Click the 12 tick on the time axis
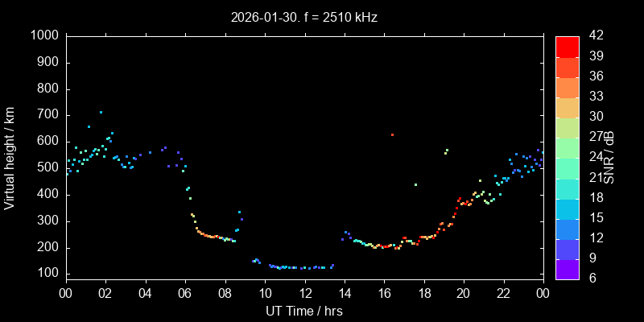The image size is (644, 322). point(304,295)
